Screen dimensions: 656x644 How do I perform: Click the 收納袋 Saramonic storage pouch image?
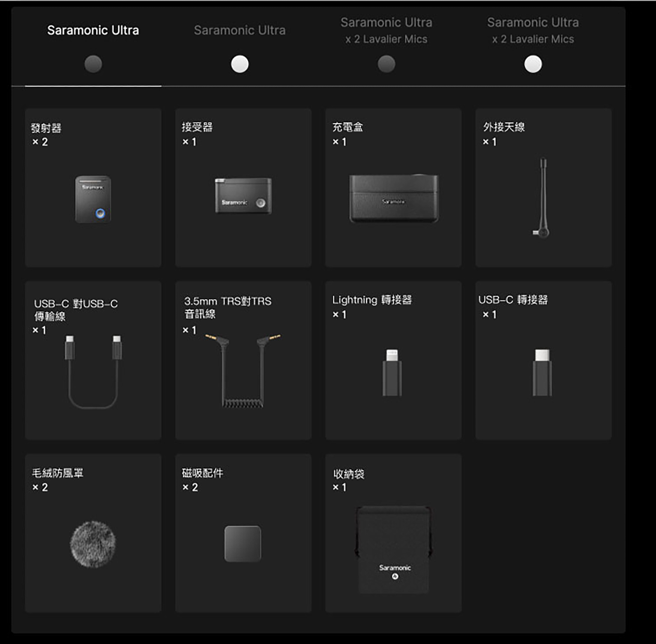tap(394, 550)
